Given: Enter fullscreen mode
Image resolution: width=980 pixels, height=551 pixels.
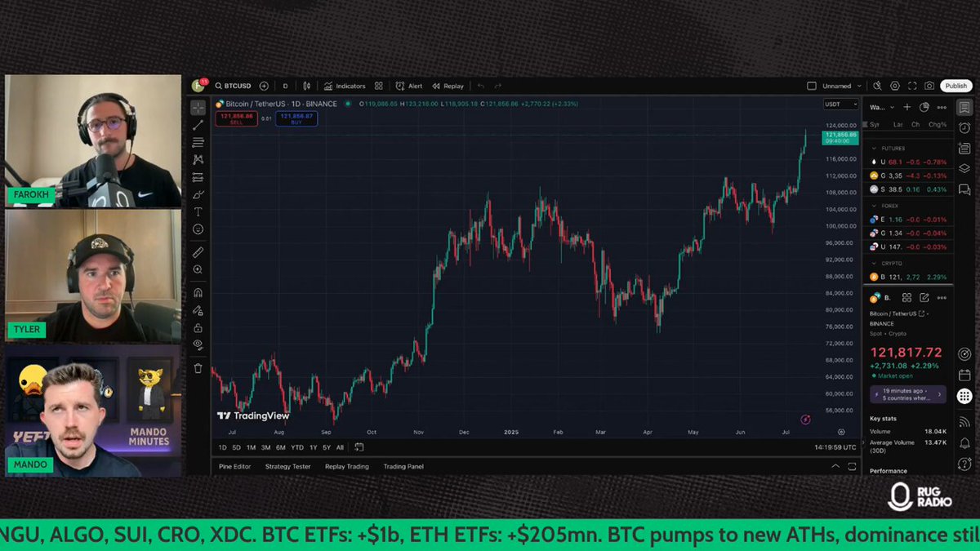Looking at the screenshot, I should click(912, 86).
